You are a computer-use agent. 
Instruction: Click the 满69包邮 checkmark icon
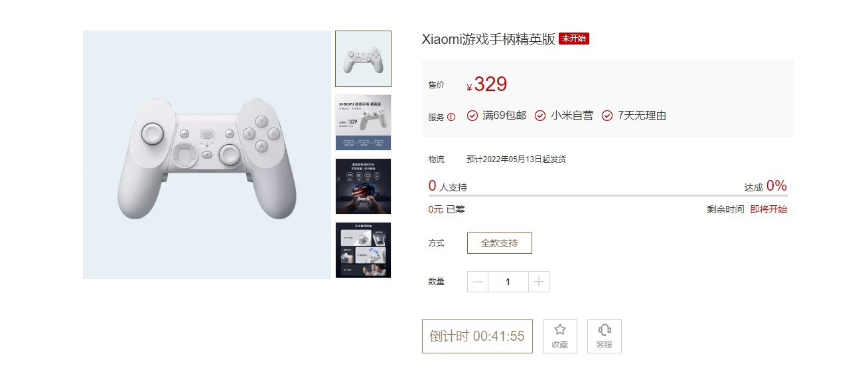click(x=472, y=116)
